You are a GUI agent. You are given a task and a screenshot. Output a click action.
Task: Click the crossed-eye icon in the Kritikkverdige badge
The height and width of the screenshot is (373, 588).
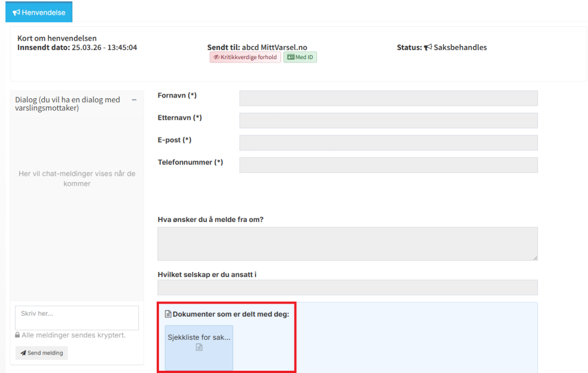(216, 57)
